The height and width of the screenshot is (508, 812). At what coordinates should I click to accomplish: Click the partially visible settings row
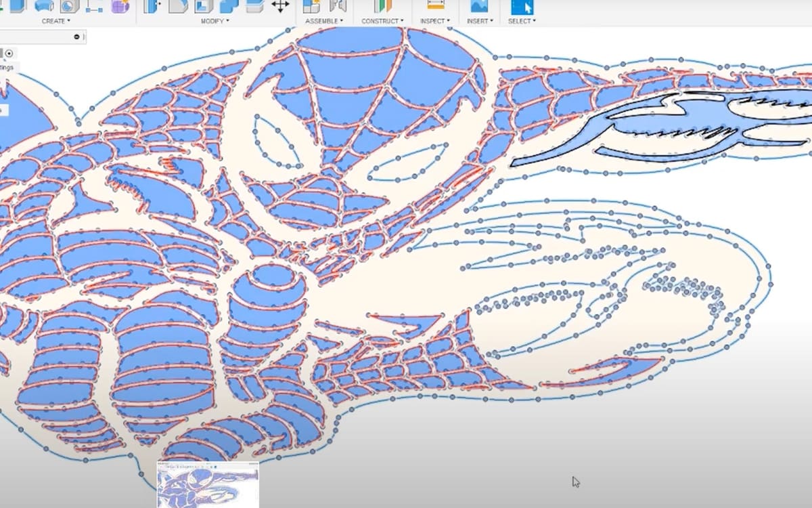(x=8, y=68)
